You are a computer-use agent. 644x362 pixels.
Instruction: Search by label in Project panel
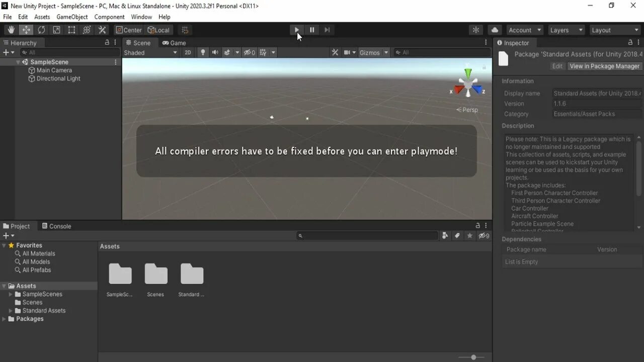click(457, 236)
